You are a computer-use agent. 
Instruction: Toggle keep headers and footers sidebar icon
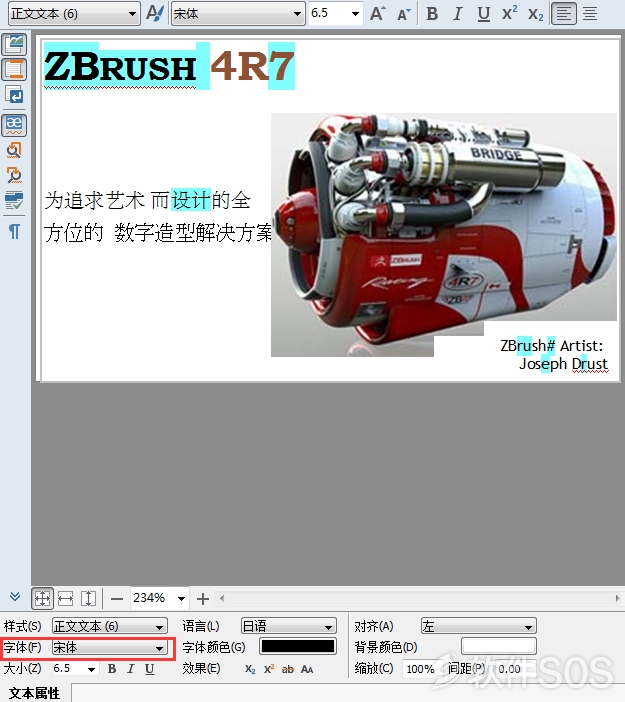click(x=14, y=69)
